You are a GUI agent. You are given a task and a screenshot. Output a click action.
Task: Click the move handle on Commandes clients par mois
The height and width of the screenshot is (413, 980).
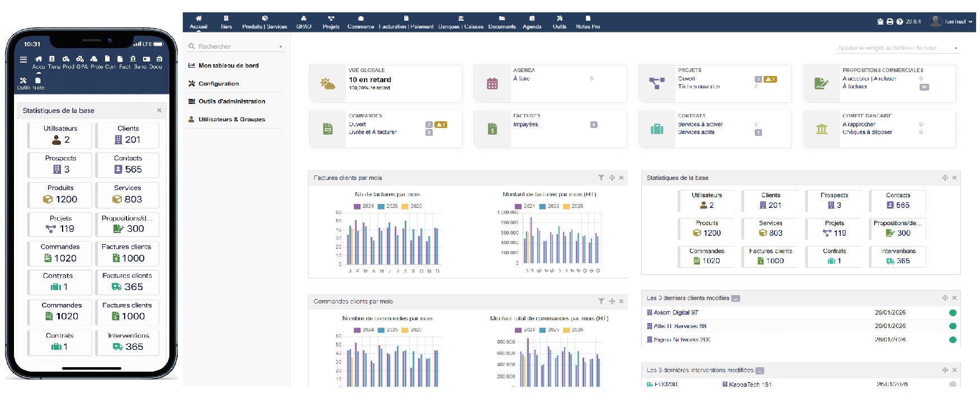pyautogui.click(x=612, y=301)
